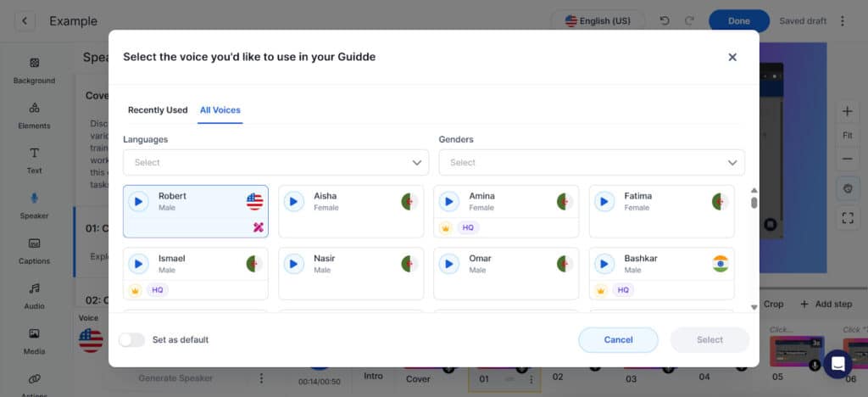
Task: Click the Done button
Action: pos(739,21)
